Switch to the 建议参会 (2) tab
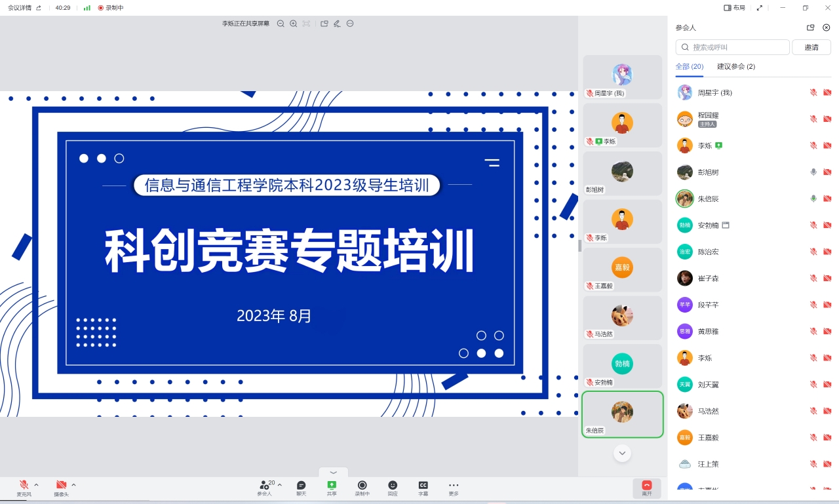 pos(735,67)
